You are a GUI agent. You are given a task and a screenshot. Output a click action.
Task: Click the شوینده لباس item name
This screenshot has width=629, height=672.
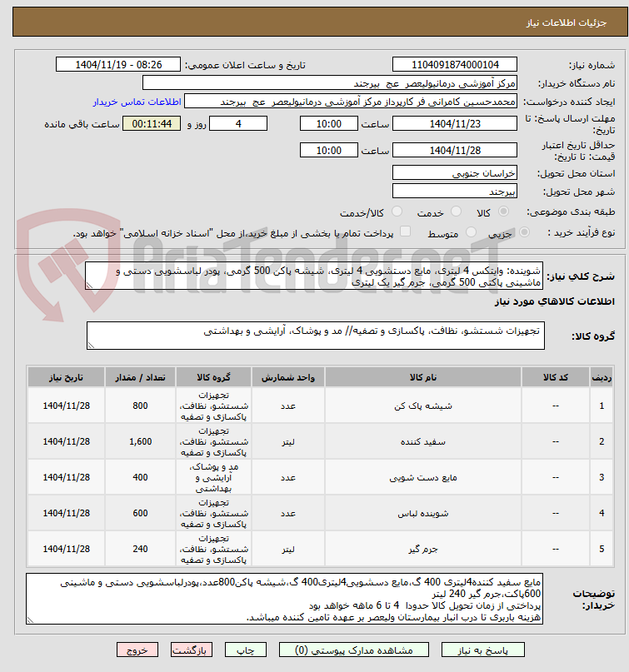(423, 513)
